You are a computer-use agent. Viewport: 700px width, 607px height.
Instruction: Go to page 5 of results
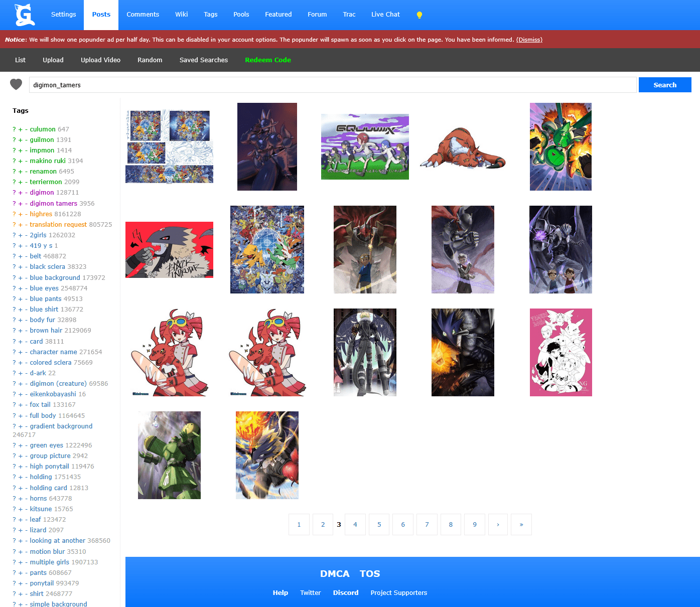click(379, 525)
